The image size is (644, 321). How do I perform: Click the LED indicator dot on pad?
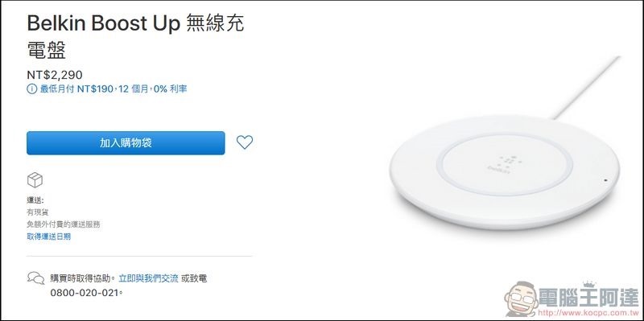point(605,180)
